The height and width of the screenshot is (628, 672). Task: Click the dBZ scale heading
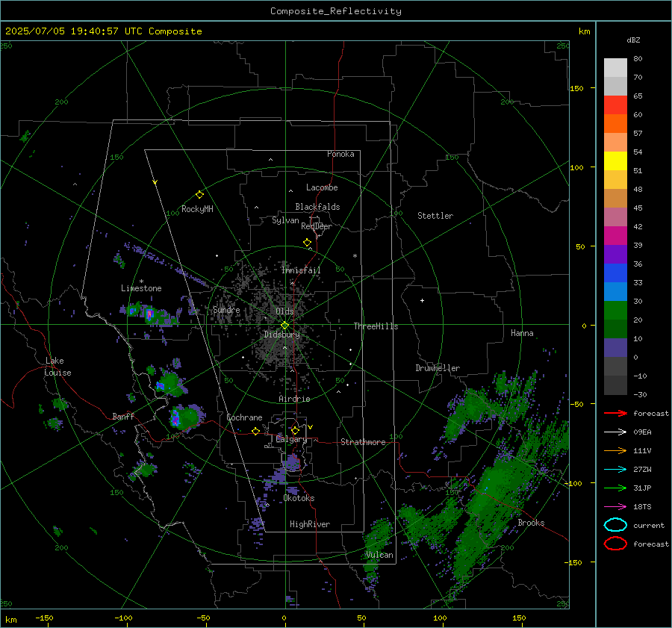633,40
